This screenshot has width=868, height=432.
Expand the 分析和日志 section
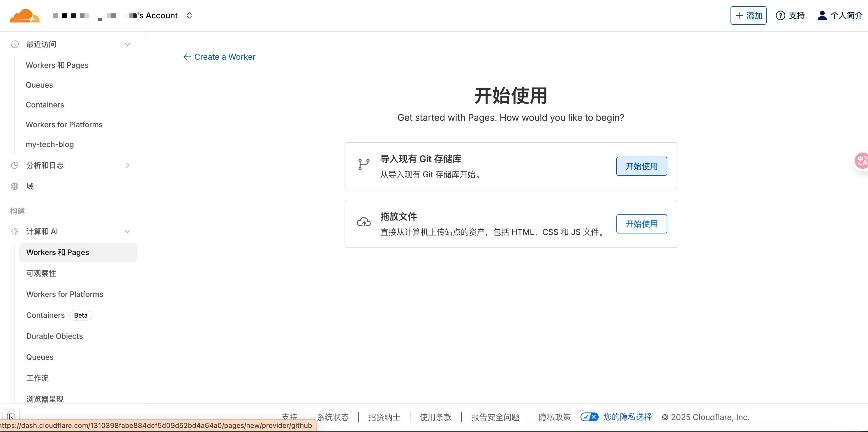coord(127,165)
